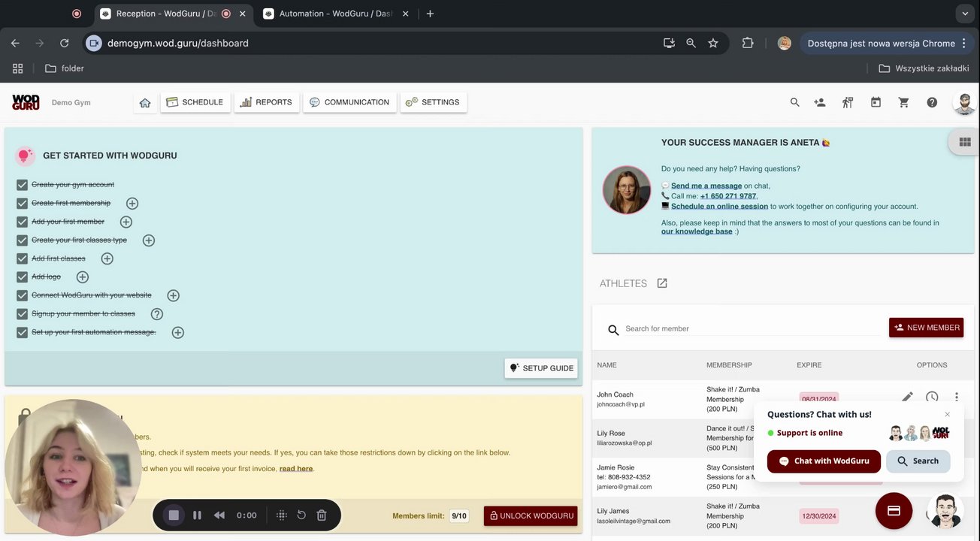Follow the Send me a message link
This screenshot has width=980, height=541.
click(x=706, y=186)
